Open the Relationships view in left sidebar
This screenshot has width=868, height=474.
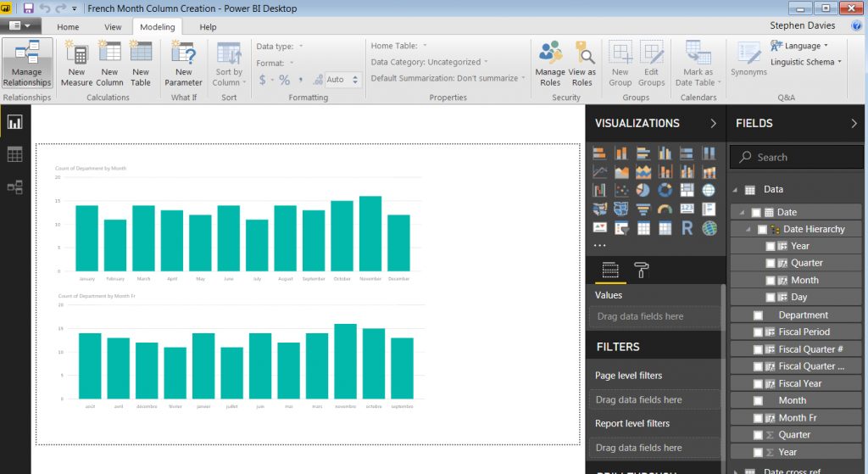coord(14,187)
